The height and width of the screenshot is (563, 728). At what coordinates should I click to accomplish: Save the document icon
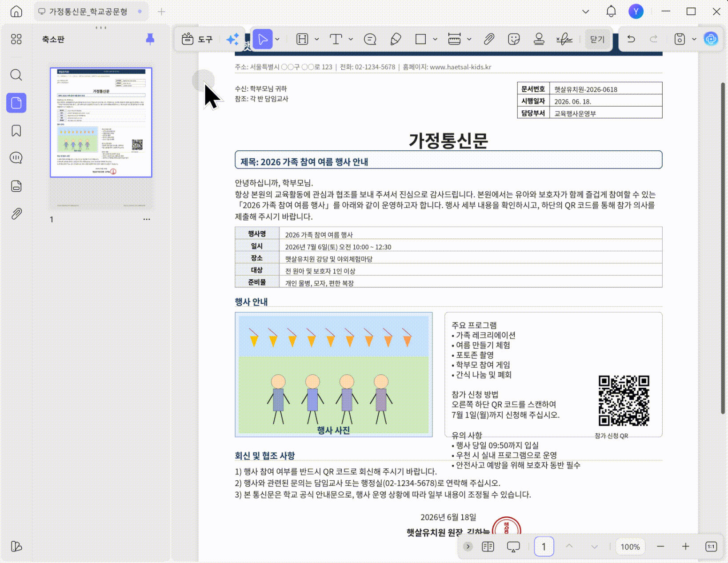[680, 39]
